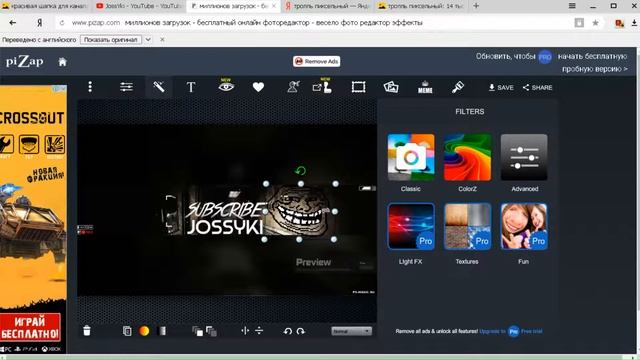Open the Classic filters category
Screen dimensions: 640x360
click(x=411, y=157)
